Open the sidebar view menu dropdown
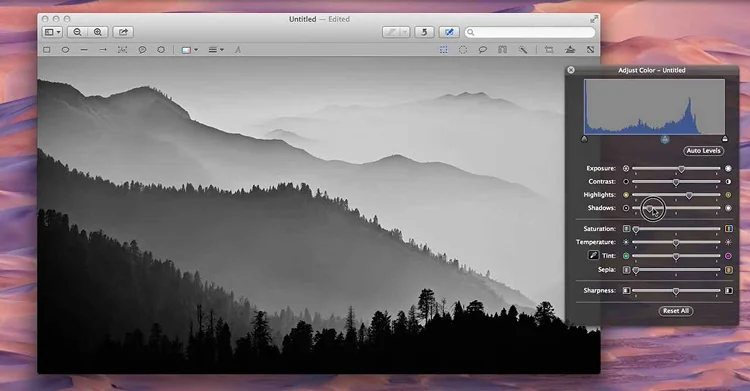The height and width of the screenshot is (391, 750). tap(52, 32)
